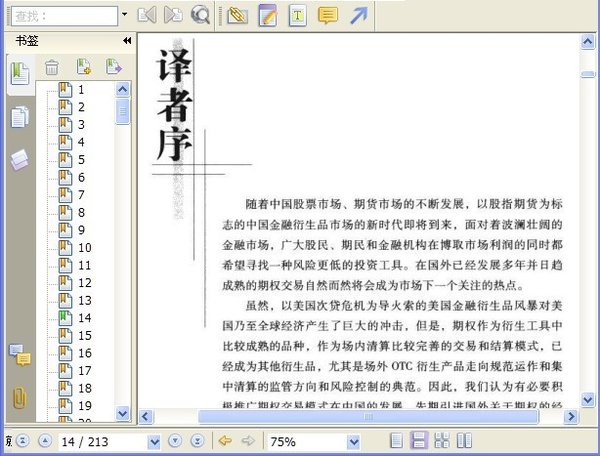Select the highlighter marker tool
The image size is (600, 456).
click(x=238, y=15)
